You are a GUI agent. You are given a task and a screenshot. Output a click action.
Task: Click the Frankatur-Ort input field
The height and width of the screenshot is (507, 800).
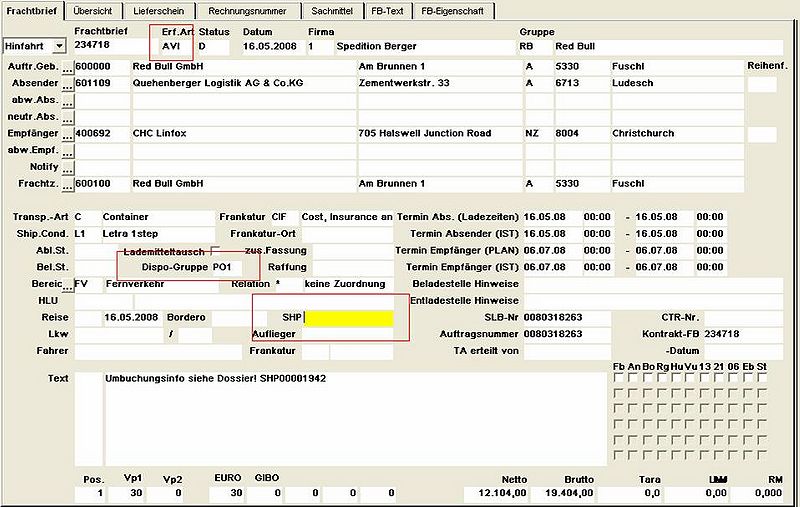pyautogui.click(x=347, y=234)
